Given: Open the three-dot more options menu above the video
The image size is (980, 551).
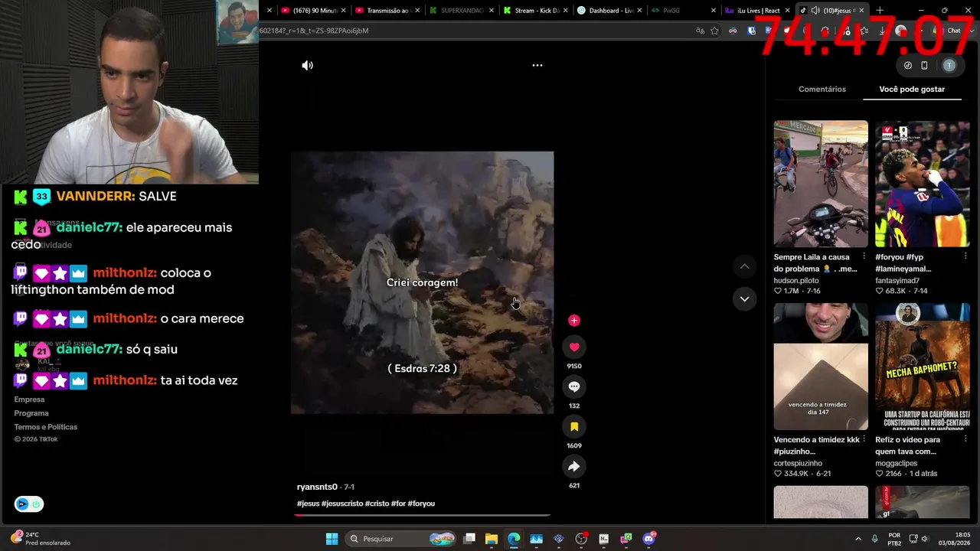Looking at the screenshot, I should 537,66.
